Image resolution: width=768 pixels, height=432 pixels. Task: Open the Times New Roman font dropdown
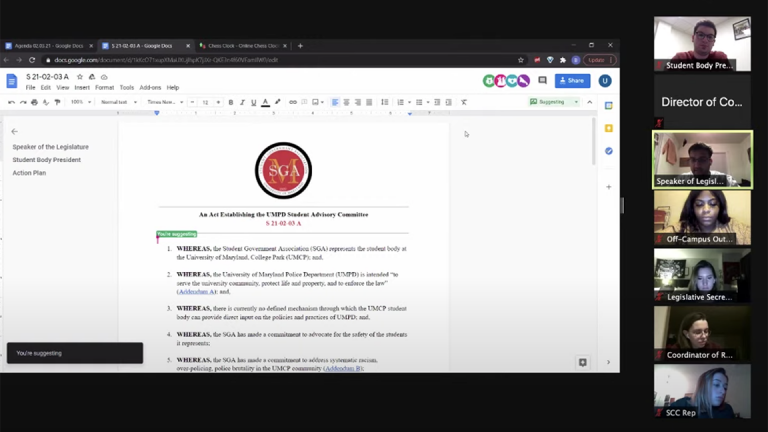(x=164, y=102)
